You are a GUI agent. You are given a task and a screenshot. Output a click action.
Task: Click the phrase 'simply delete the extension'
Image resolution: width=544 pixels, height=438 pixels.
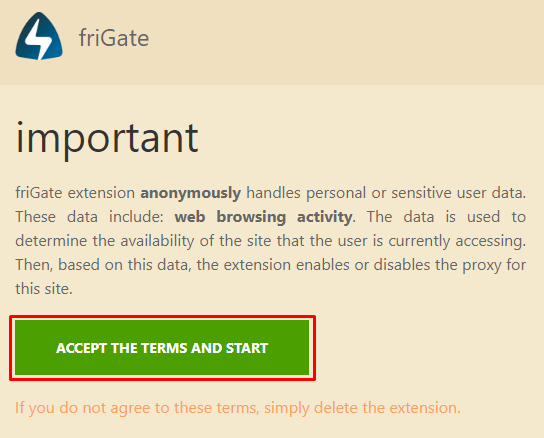coord(361,408)
